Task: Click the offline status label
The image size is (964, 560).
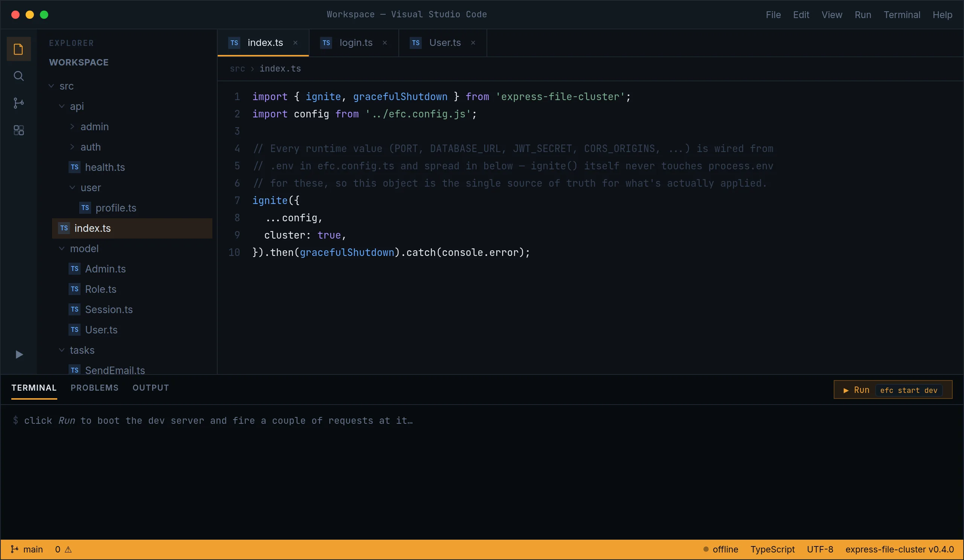Action: [725, 549]
